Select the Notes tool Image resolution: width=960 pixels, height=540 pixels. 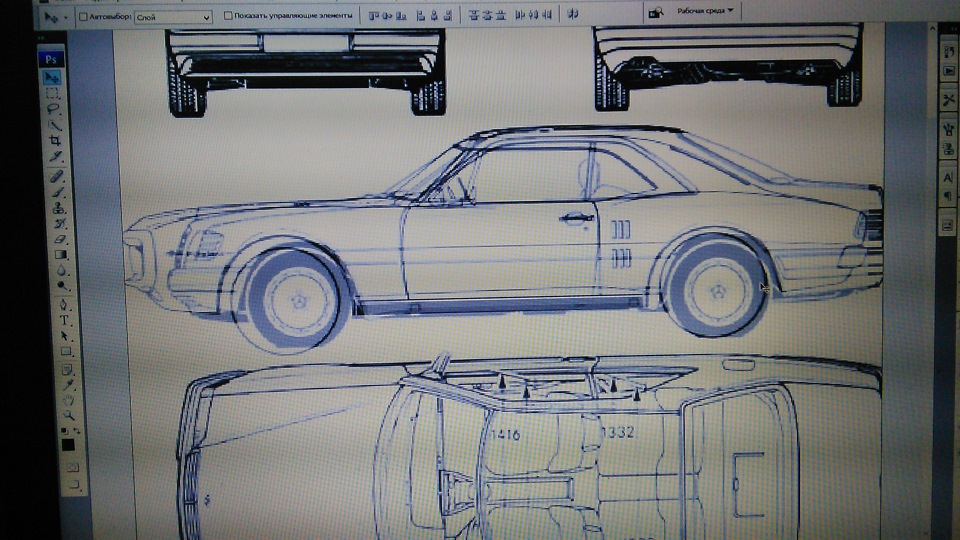[66, 370]
